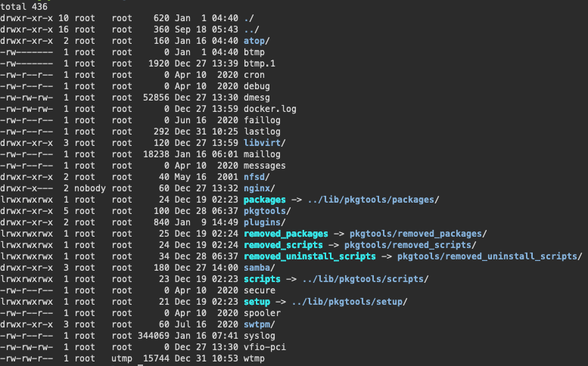Select the nfsd directory name

tap(254, 177)
